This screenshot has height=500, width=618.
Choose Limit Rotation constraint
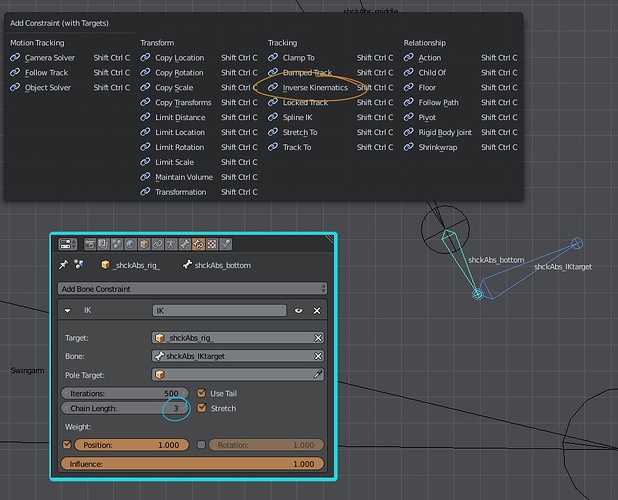coord(199,147)
